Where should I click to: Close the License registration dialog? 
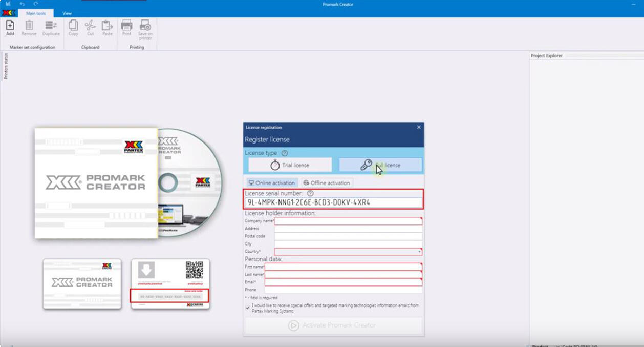pos(419,127)
